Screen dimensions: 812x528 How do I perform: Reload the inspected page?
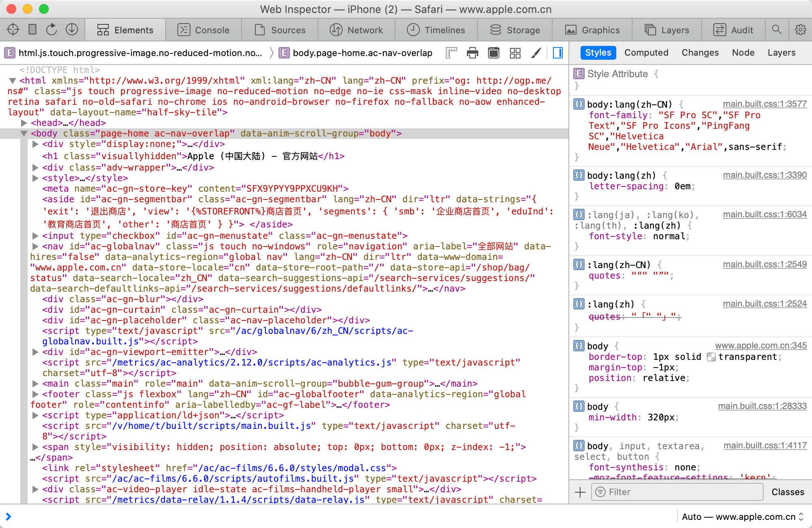pos(52,30)
